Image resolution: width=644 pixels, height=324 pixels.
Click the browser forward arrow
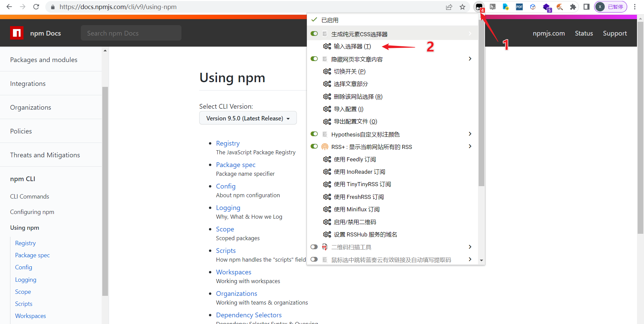(22, 7)
